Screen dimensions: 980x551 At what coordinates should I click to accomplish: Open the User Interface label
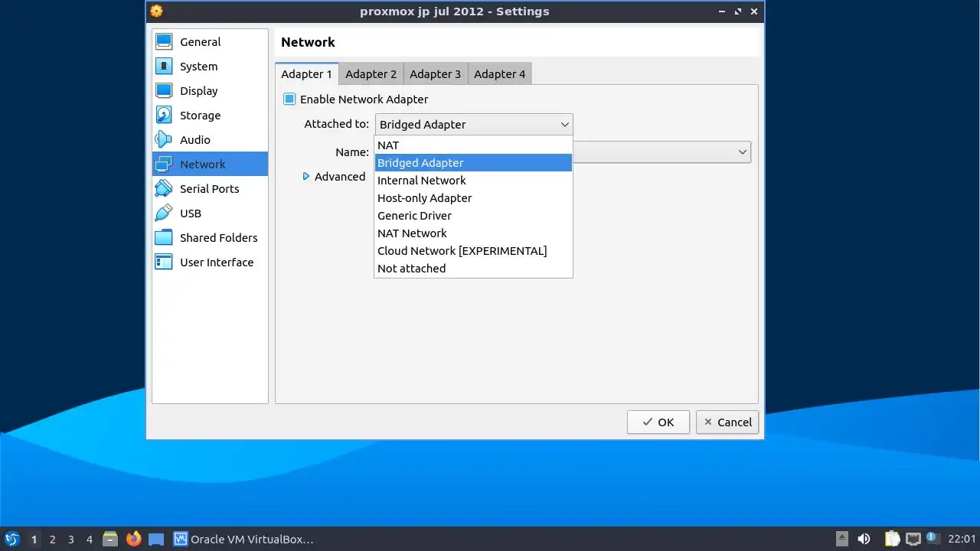(217, 262)
